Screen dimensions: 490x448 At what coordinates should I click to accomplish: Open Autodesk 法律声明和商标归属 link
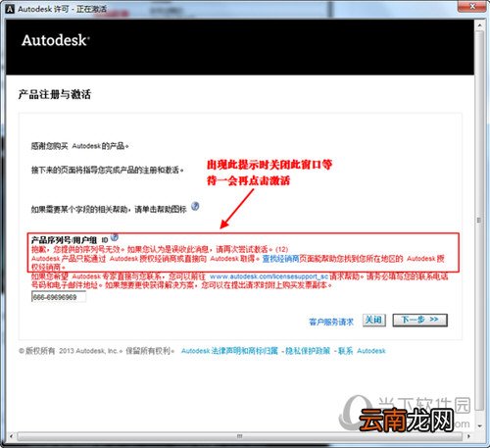coord(229,351)
